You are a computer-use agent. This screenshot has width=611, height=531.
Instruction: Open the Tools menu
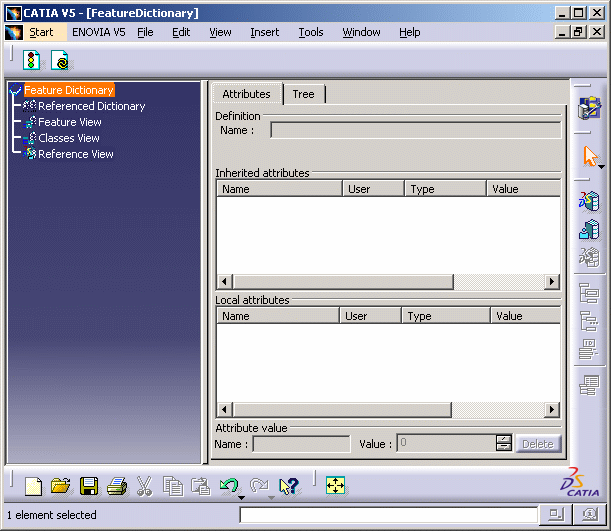pos(311,32)
